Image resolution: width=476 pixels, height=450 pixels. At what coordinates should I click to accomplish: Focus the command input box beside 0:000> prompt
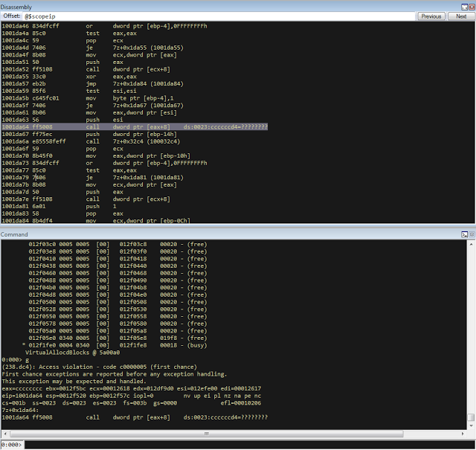click(245, 445)
